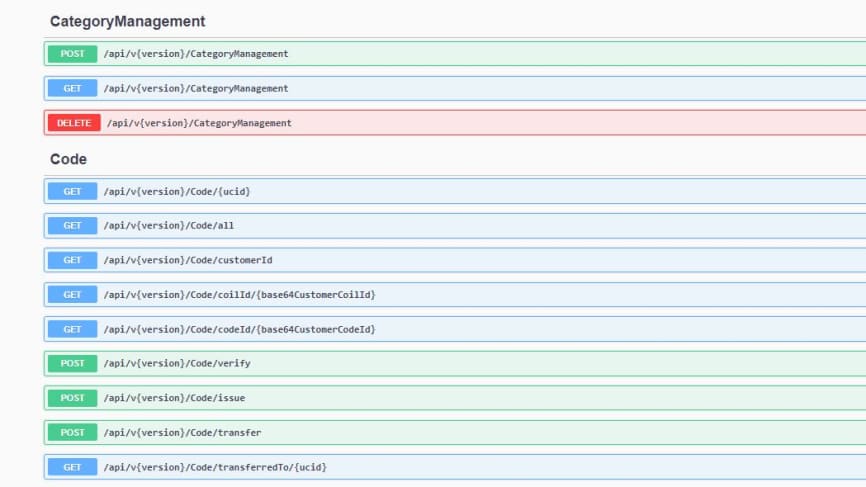This screenshot has height=487, width=866.
Task: Expand the GET Code/{ucid} endpoint
Action: click(455, 191)
